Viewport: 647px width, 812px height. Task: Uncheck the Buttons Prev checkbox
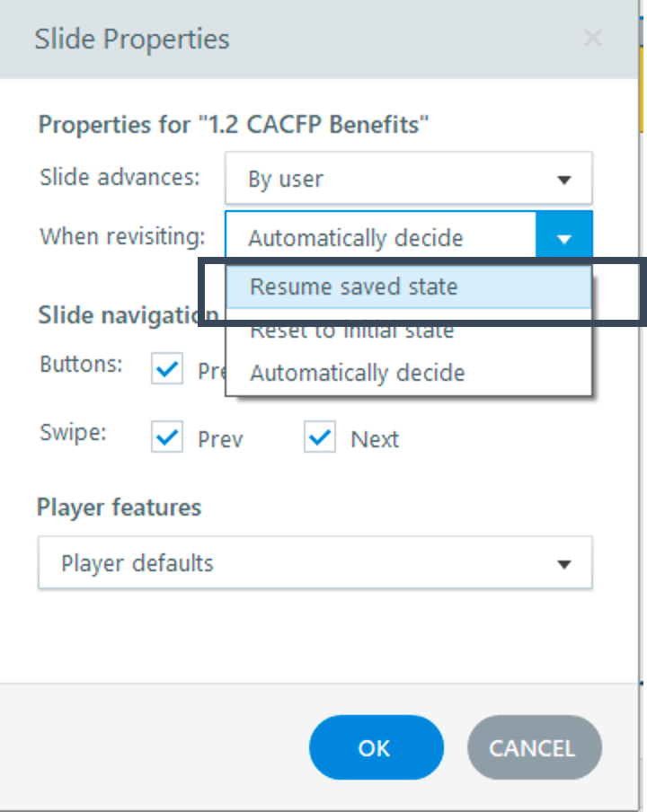coord(167,343)
